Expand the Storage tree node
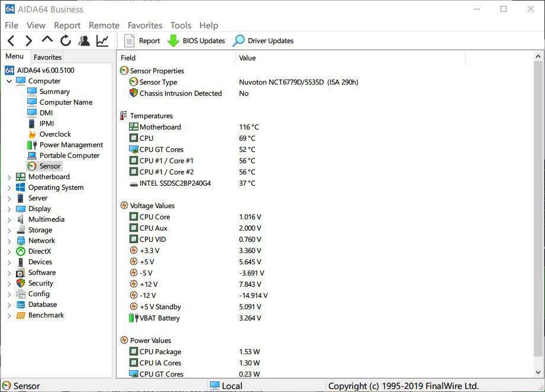The width and height of the screenshot is (545, 392). coord(9,231)
